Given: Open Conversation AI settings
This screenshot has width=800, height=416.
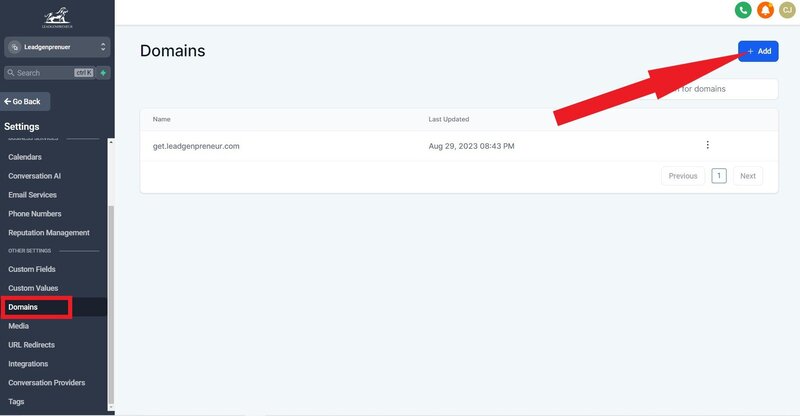Looking at the screenshot, I should click(34, 176).
